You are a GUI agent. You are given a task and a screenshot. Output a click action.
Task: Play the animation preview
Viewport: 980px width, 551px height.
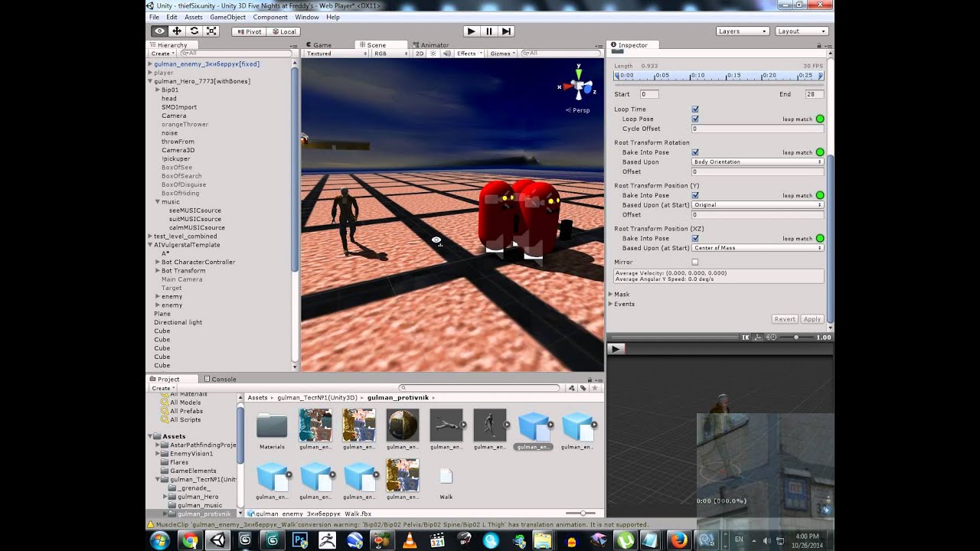click(x=616, y=349)
